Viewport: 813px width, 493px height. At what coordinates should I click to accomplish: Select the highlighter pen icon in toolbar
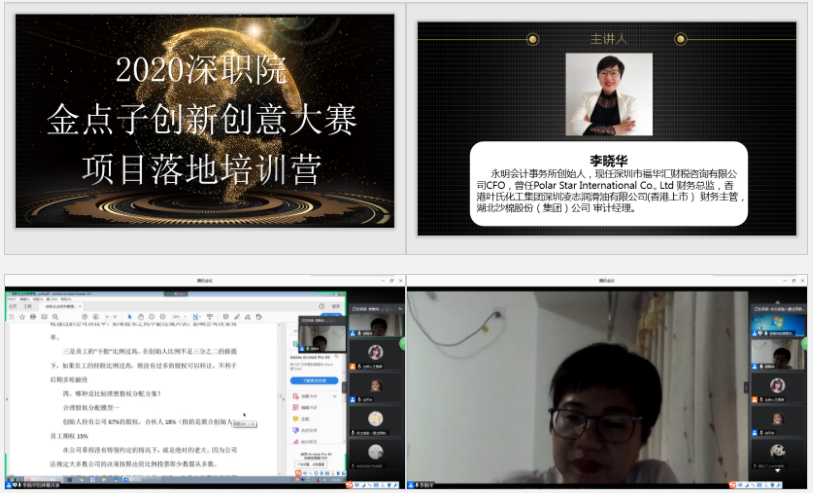point(237,317)
